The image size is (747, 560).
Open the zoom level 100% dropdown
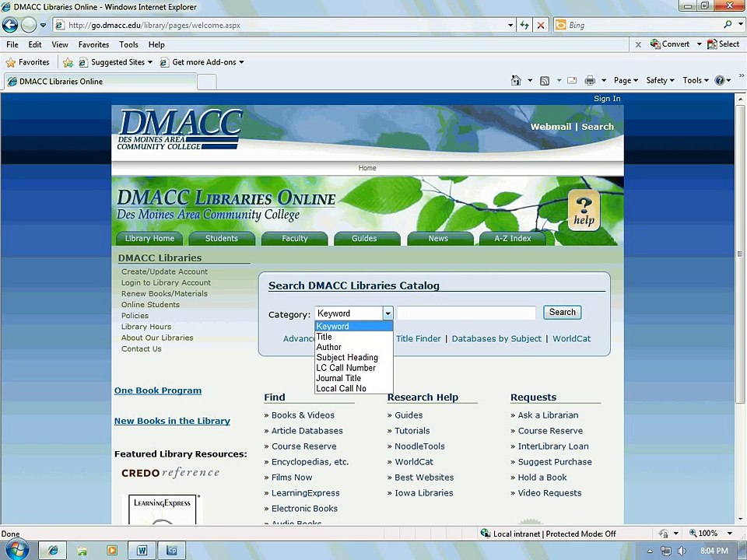[x=729, y=534]
